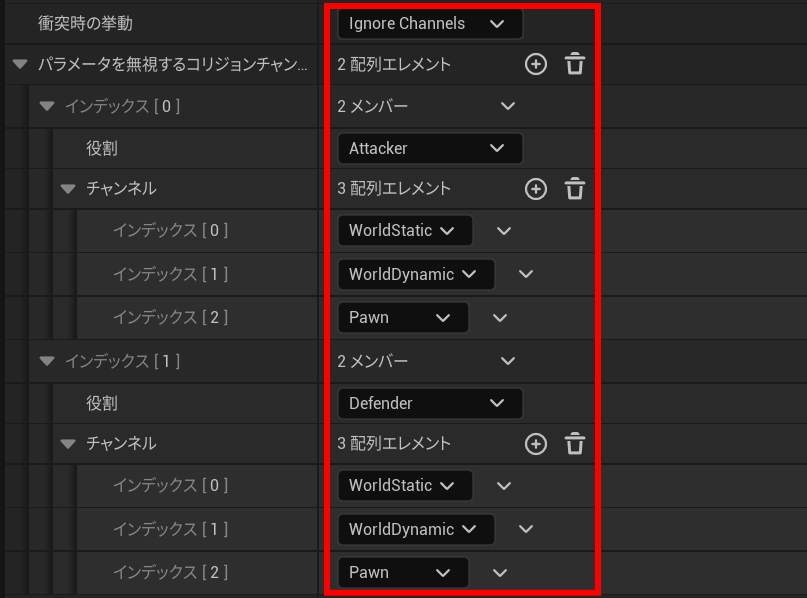Clear the Attacker channel array with trash icon
This screenshot has width=807, height=598.
(574, 188)
